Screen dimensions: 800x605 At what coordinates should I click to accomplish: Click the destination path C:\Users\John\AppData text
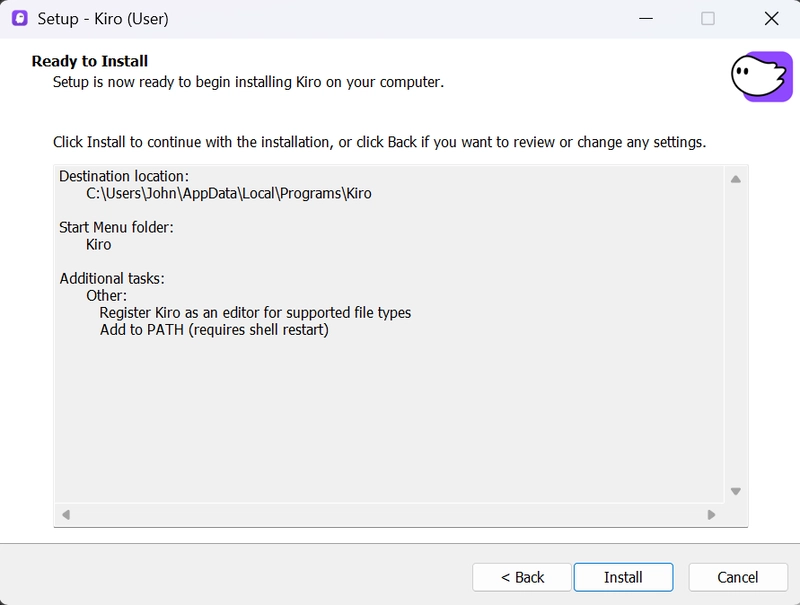(228, 193)
